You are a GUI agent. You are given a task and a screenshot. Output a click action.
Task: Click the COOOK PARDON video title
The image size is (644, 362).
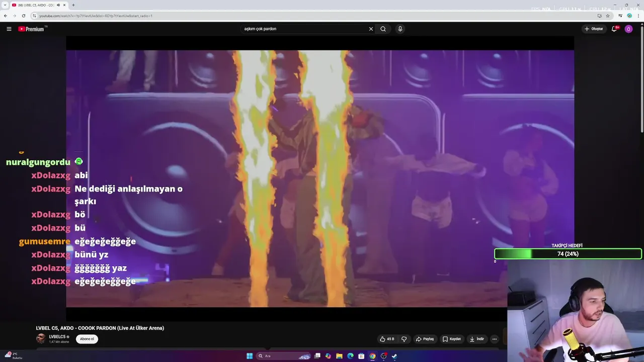(x=100, y=328)
